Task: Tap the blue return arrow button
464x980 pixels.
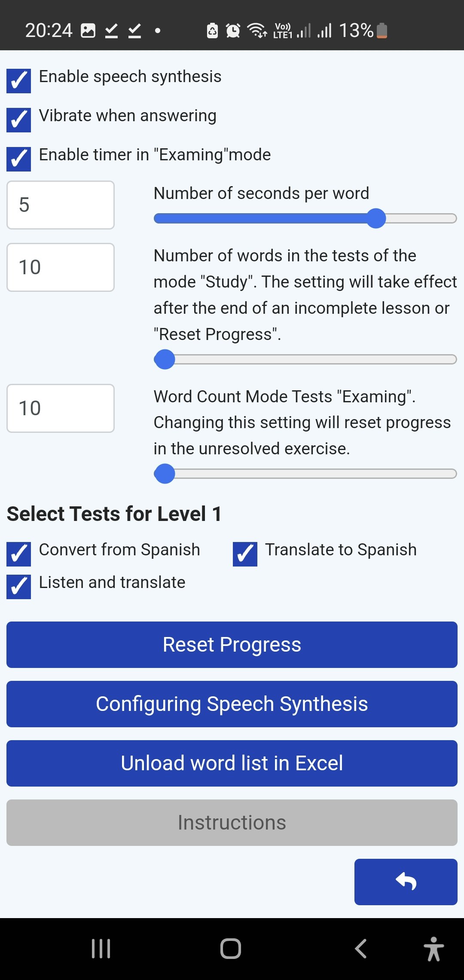Action: point(406,882)
